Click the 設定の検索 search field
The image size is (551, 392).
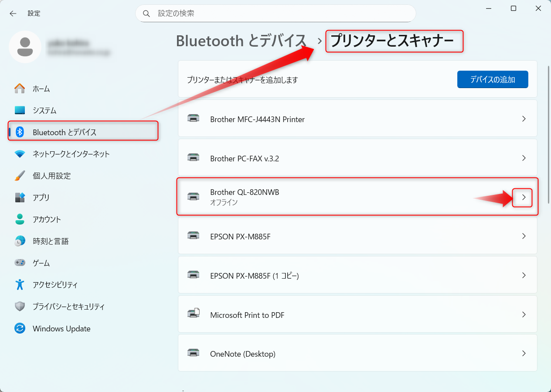275,14
